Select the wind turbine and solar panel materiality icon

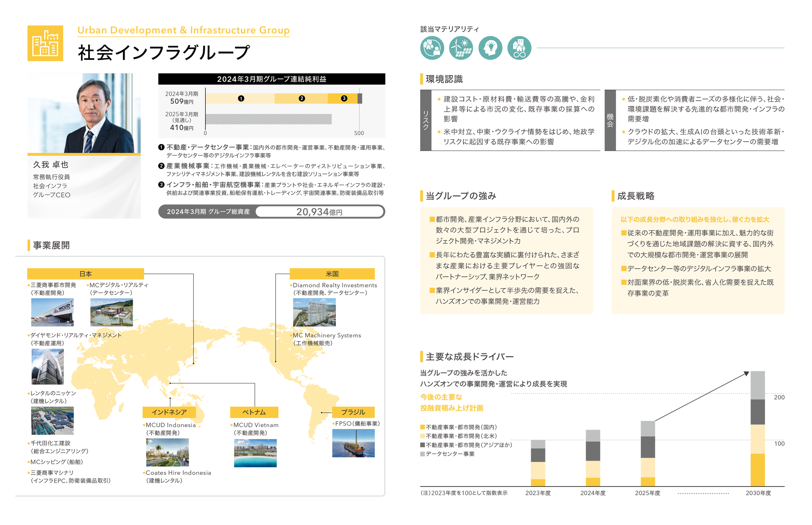pos(461,48)
